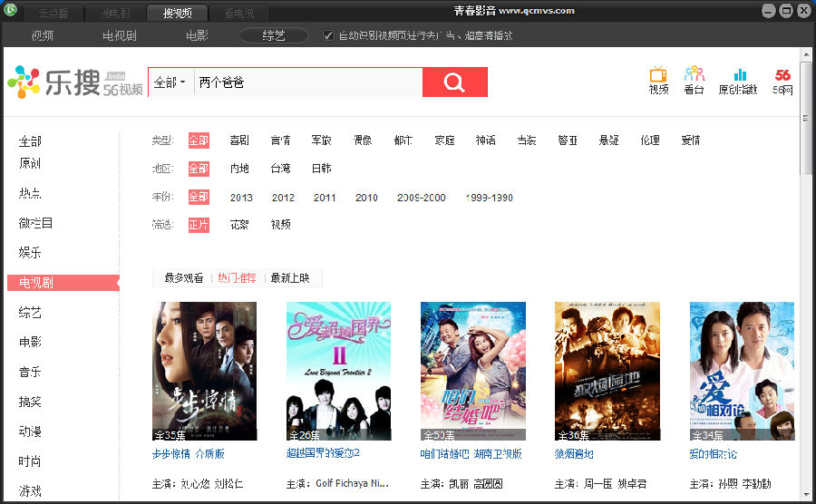Image resolution: width=816 pixels, height=504 pixels.
Task: Filter genre by 言情
Action: pos(280,141)
